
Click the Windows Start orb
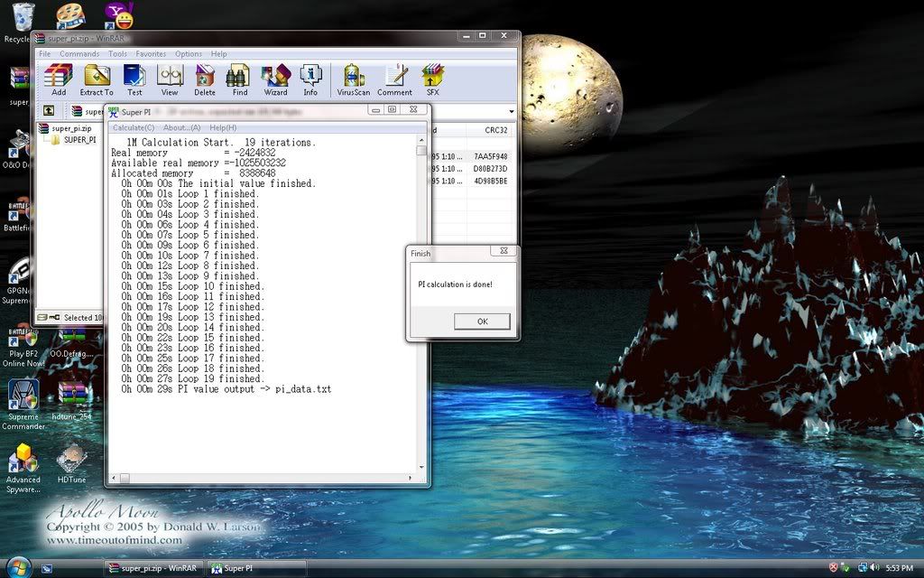pyautogui.click(x=18, y=567)
